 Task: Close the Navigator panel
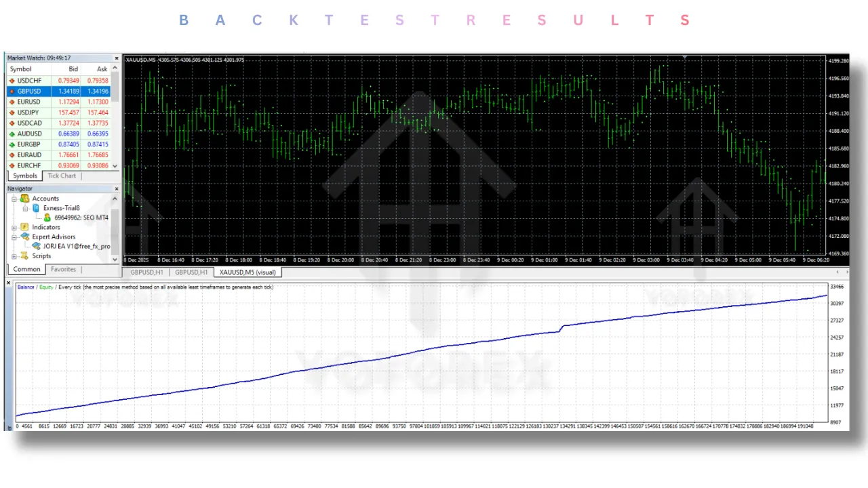tap(117, 188)
